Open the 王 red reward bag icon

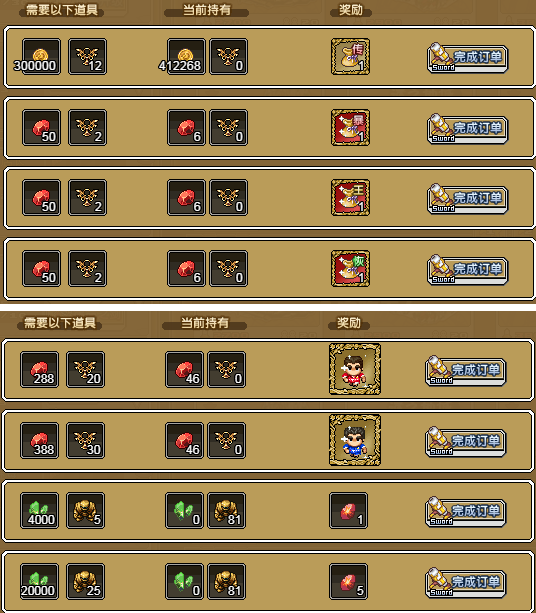tap(350, 198)
